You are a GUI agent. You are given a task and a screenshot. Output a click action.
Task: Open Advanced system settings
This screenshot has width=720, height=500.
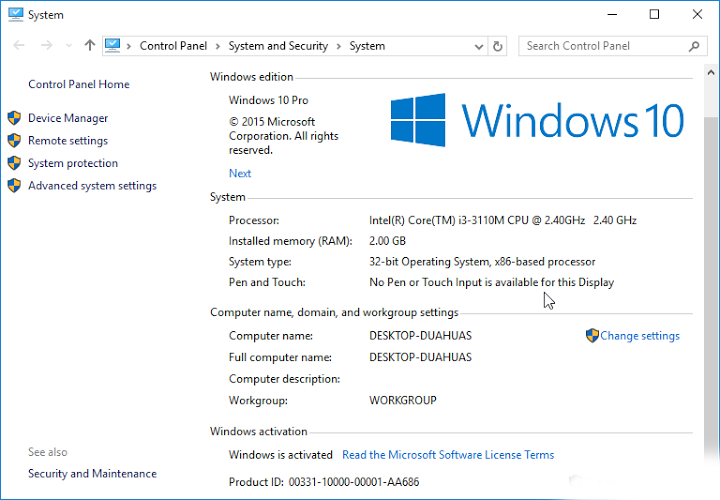92,185
